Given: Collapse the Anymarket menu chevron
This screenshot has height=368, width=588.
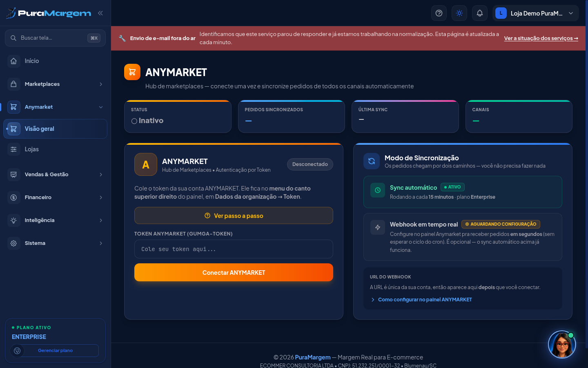Looking at the screenshot, I should (x=101, y=107).
